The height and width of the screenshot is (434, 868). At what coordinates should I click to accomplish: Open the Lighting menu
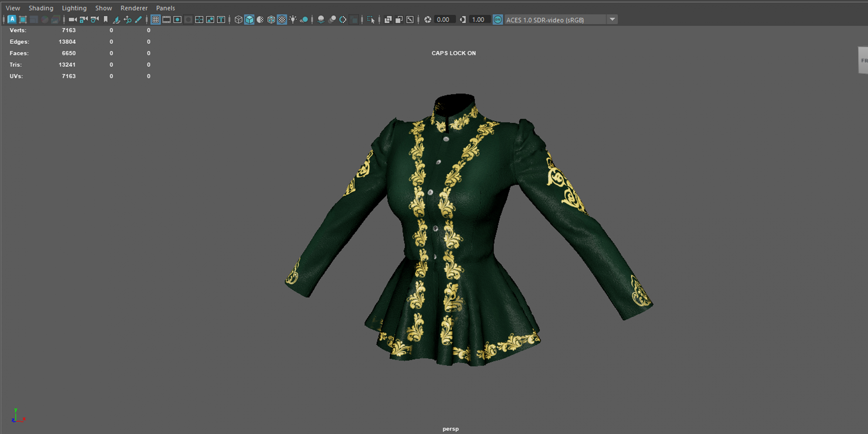coord(74,8)
